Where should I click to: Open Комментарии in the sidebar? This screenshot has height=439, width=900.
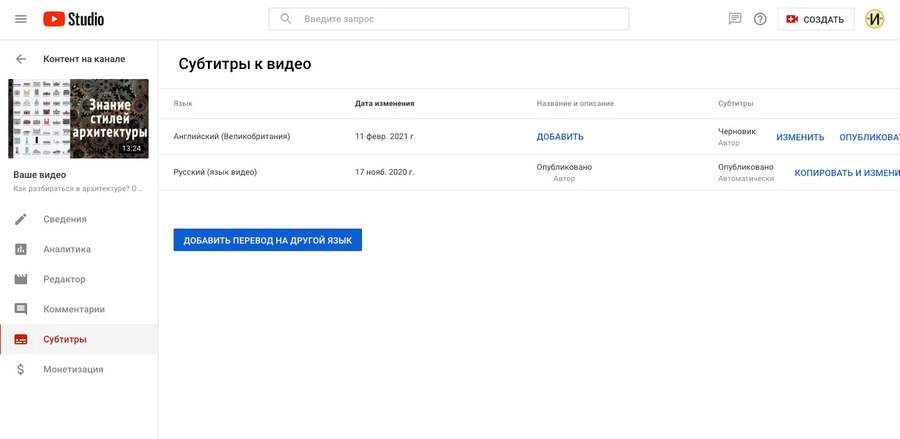73,309
